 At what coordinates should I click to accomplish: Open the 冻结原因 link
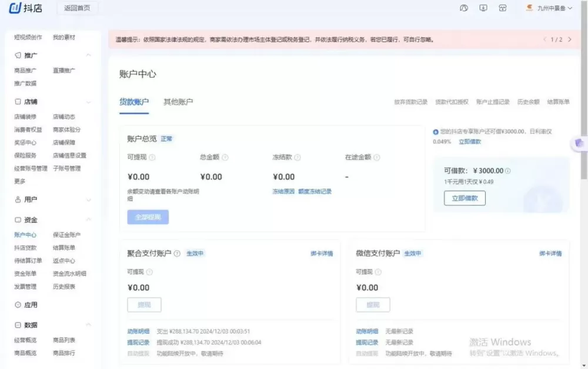click(x=283, y=191)
